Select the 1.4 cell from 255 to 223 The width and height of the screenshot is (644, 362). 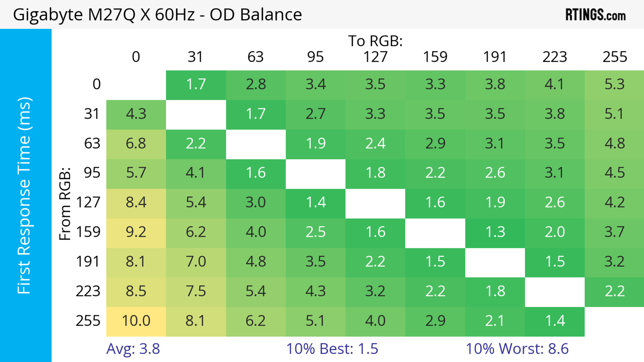[x=555, y=322]
